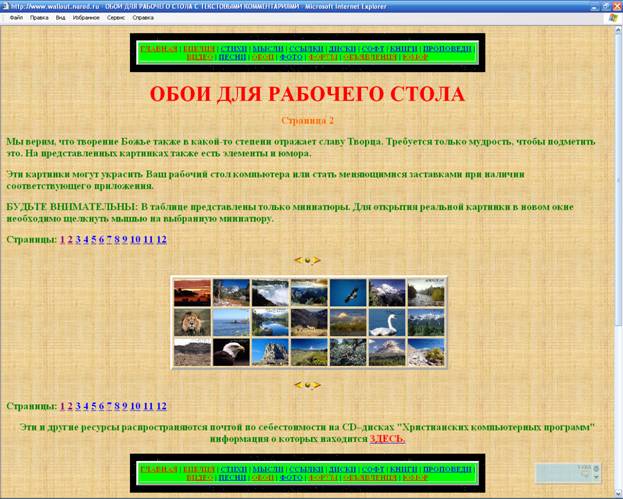Open the red sunset wallpaper thumbnail
Viewport: 623px width, 499px height.
[192, 292]
